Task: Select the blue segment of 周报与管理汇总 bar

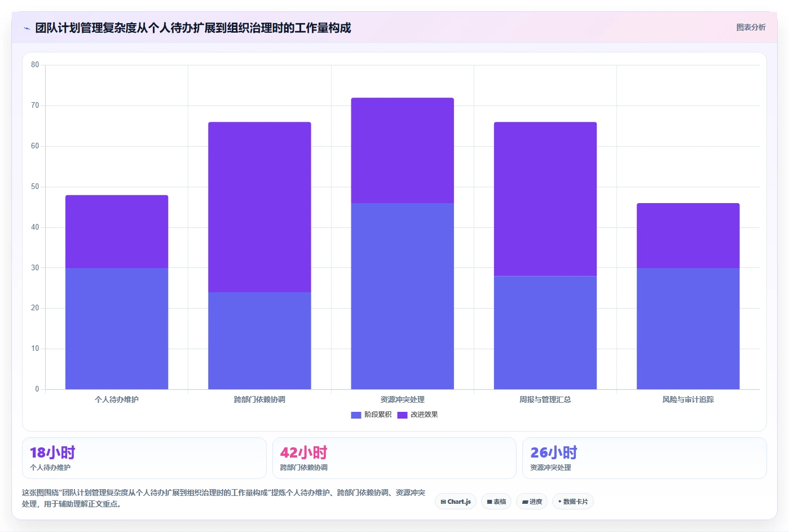Action: pos(545,332)
